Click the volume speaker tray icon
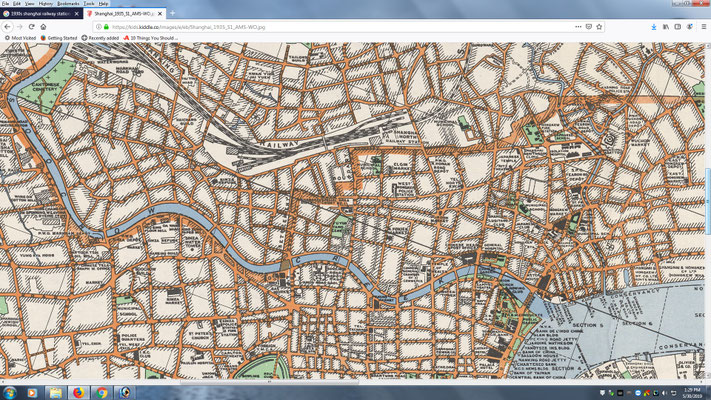The height and width of the screenshot is (400, 711). [x=664, y=393]
